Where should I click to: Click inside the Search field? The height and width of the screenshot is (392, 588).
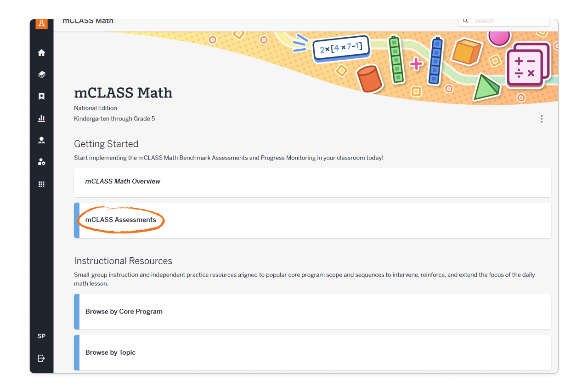(505, 21)
